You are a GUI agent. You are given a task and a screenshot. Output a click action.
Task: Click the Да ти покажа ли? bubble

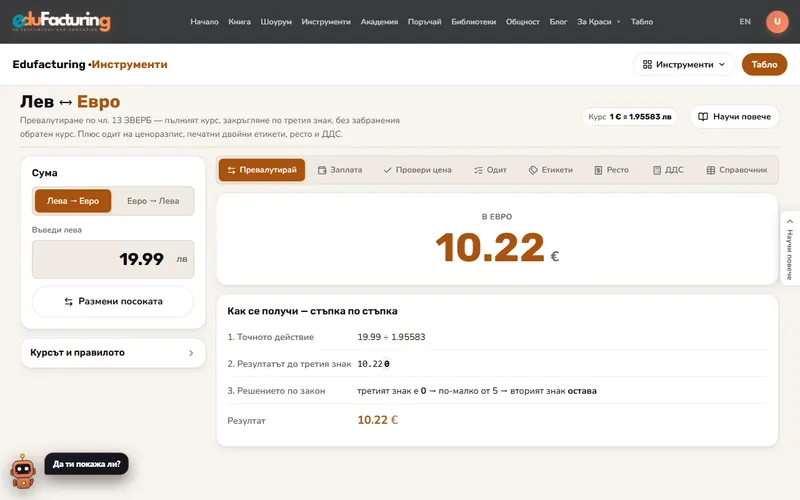87,464
